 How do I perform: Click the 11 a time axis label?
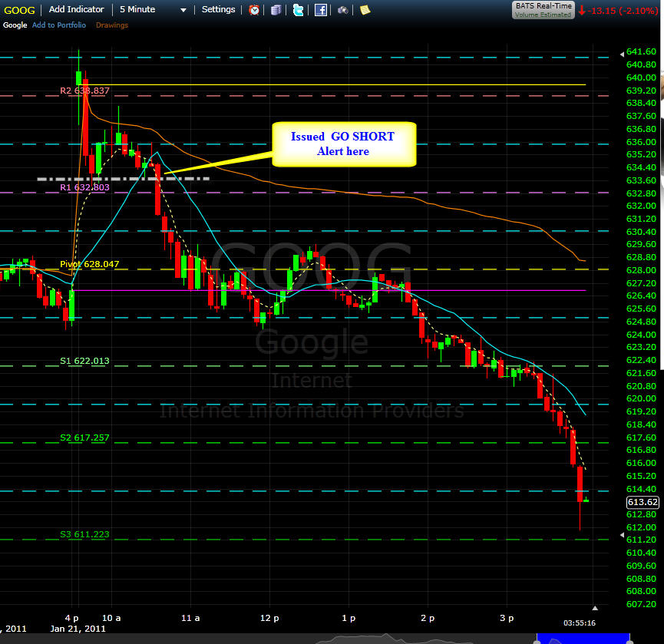[x=190, y=618]
